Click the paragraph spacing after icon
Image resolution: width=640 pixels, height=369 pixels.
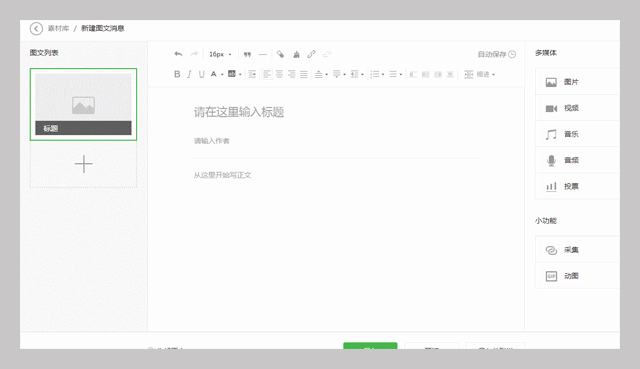pyautogui.click(x=338, y=74)
